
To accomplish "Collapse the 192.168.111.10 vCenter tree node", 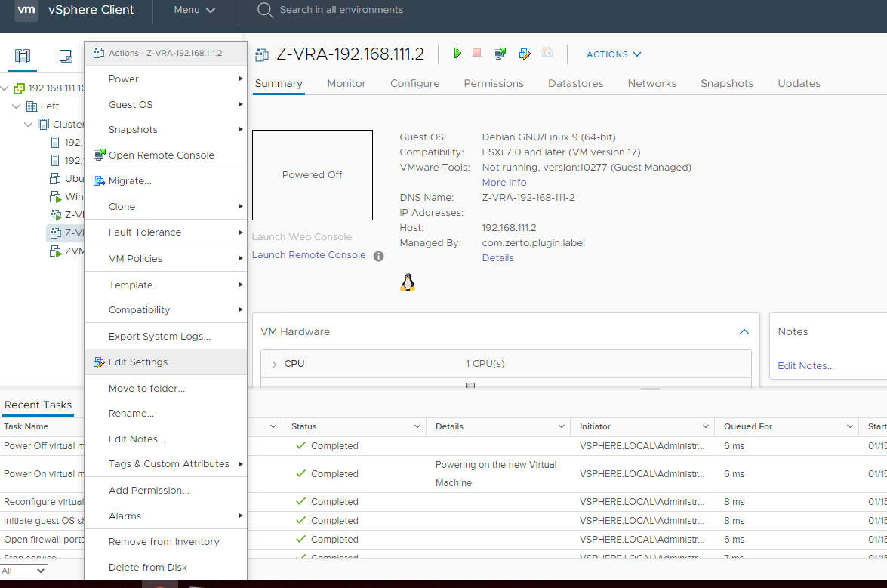I will pos(5,88).
